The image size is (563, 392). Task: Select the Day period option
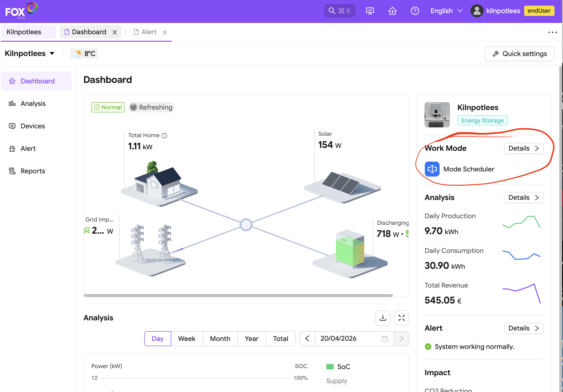(157, 339)
